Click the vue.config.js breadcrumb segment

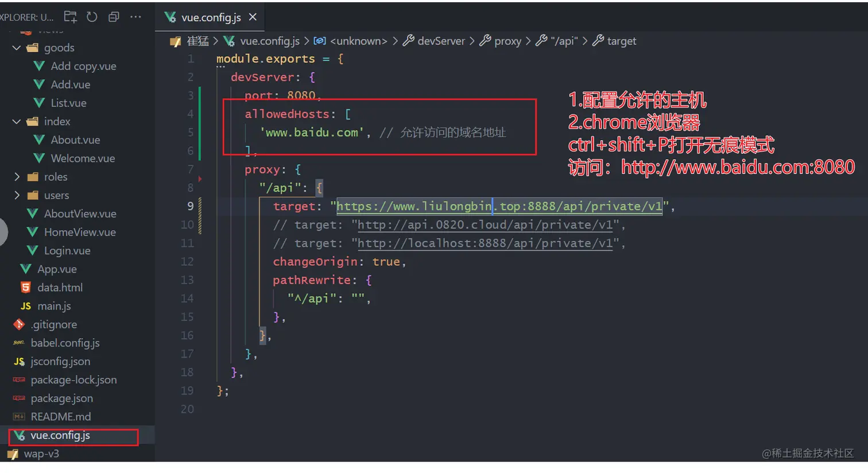[x=269, y=41]
